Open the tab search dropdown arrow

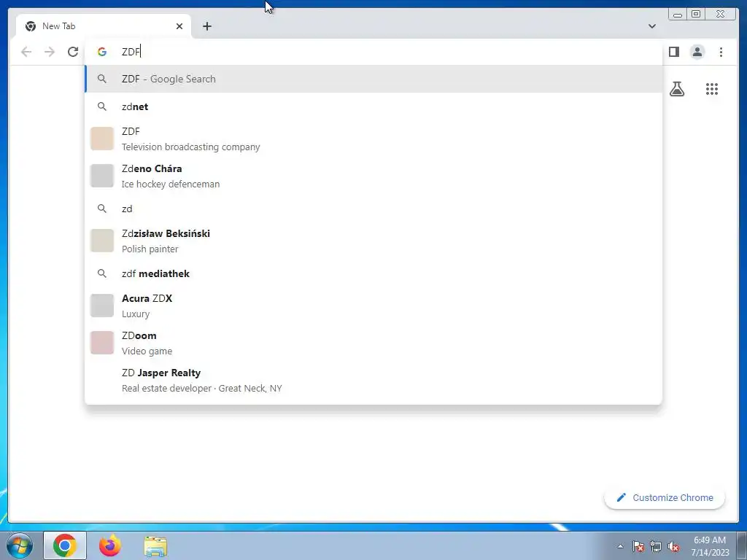[651, 26]
